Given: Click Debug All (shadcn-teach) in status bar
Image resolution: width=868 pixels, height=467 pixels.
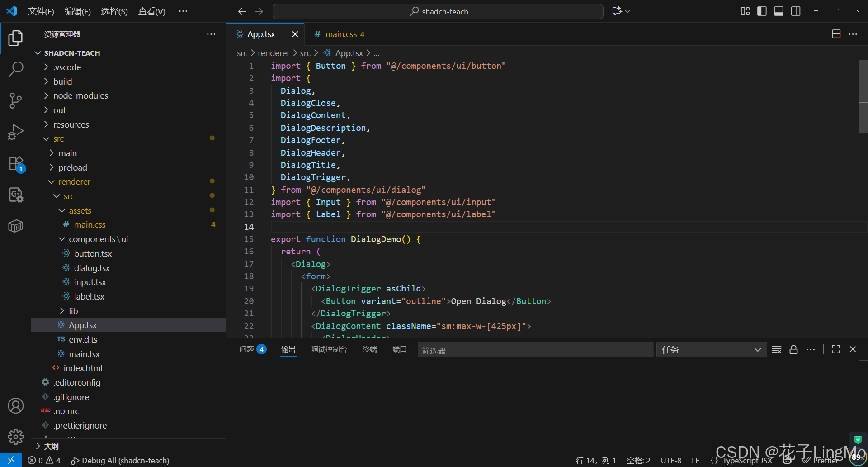Looking at the screenshot, I should (120, 460).
